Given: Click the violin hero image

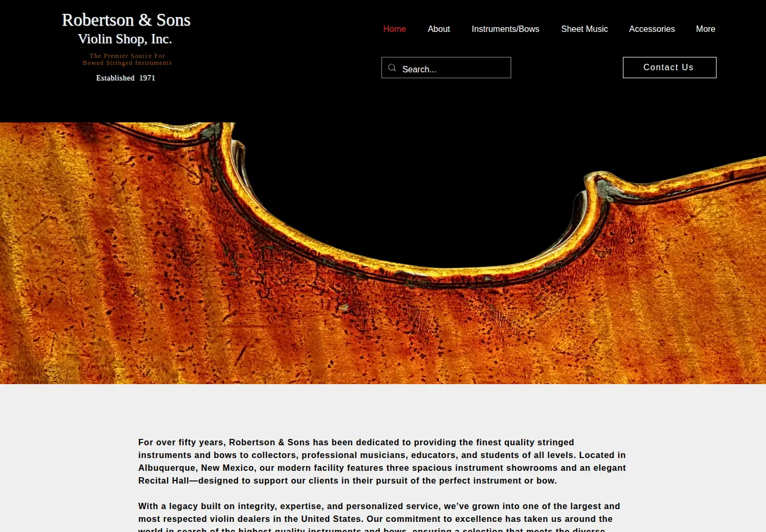Looking at the screenshot, I should pyautogui.click(x=383, y=253).
